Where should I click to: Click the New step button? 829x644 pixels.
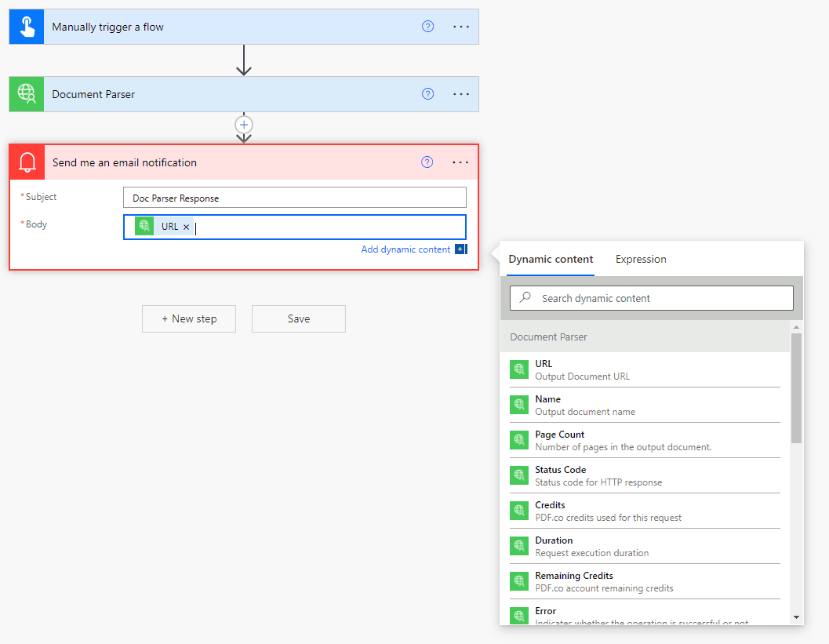pos(188,318)
